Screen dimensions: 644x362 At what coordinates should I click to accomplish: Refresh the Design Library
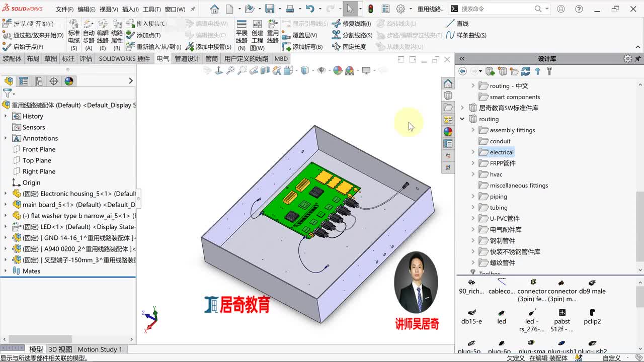point(526,71)
